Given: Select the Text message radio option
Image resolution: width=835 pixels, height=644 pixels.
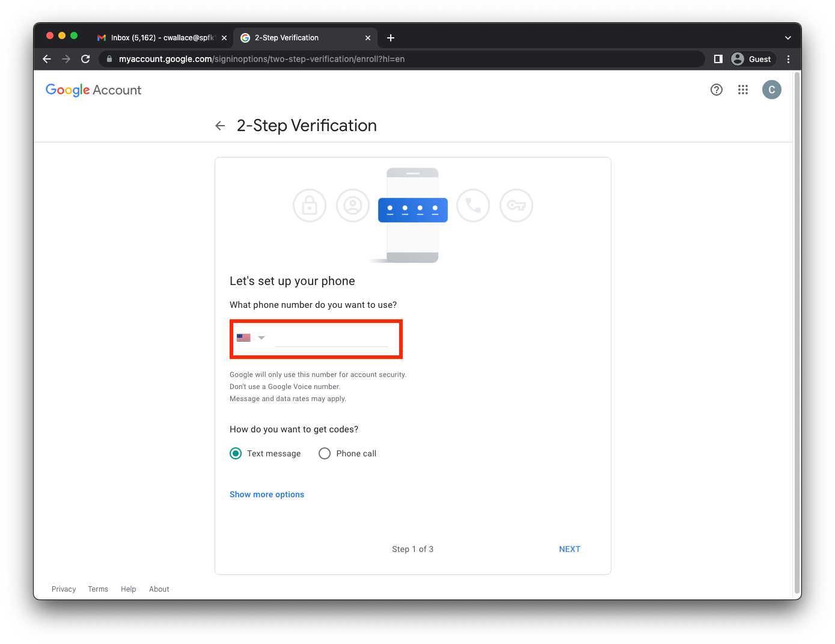Looking at the screenshot, I should [236, 453].
